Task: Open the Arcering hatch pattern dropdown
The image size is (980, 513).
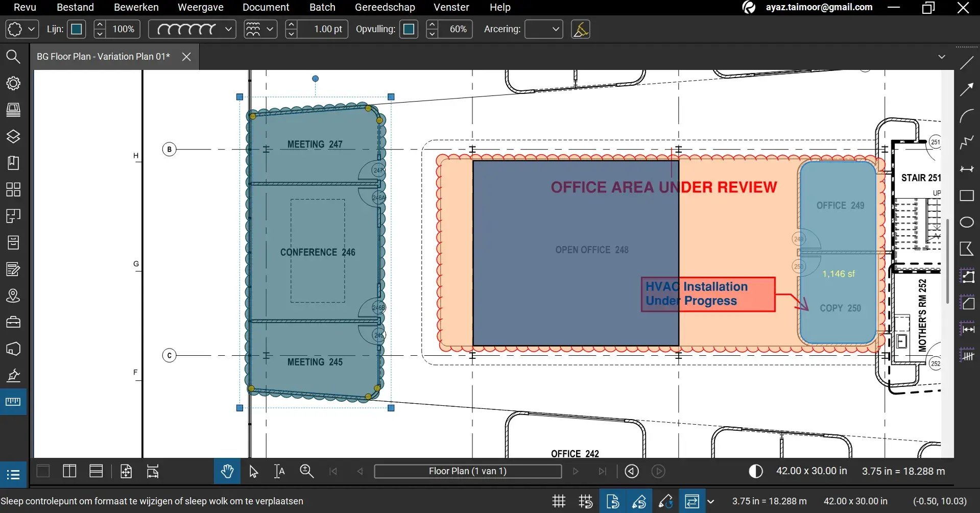Action: tap(544, 29)
